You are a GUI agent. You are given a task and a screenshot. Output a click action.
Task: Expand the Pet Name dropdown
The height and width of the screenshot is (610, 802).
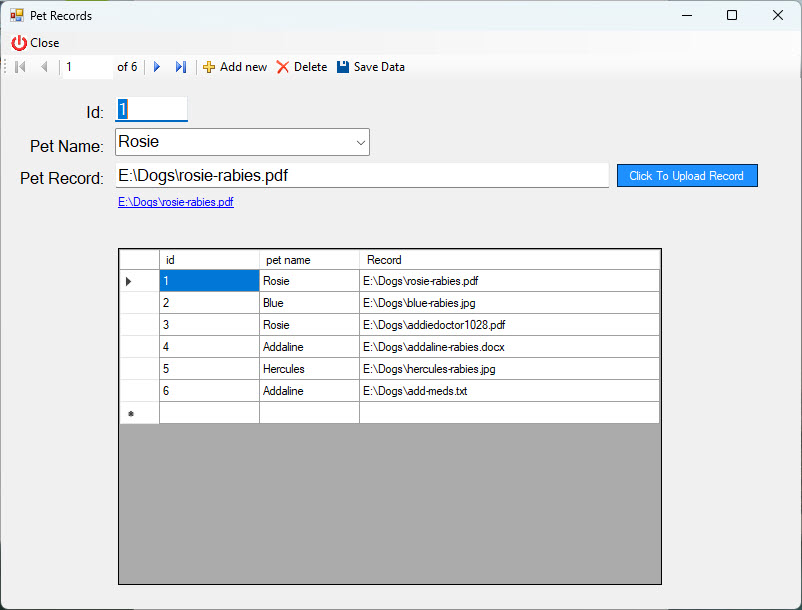pyautogui.click(x=360, y=142)
